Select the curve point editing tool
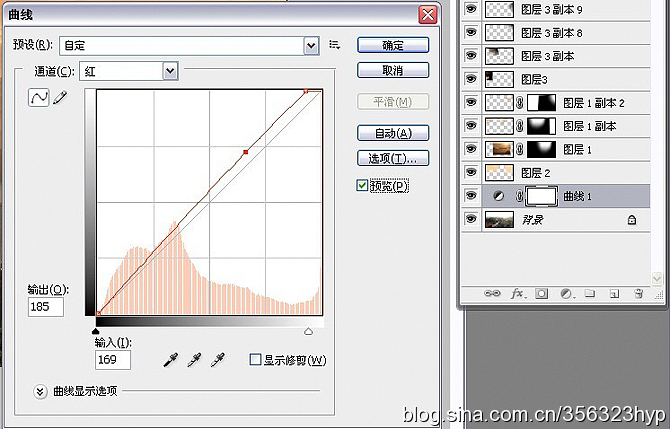 pos(38,98)
